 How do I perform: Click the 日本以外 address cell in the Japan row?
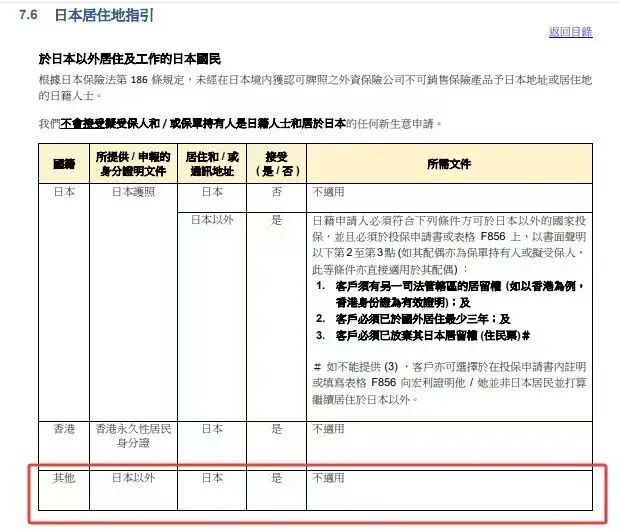[x=212, y=219]
